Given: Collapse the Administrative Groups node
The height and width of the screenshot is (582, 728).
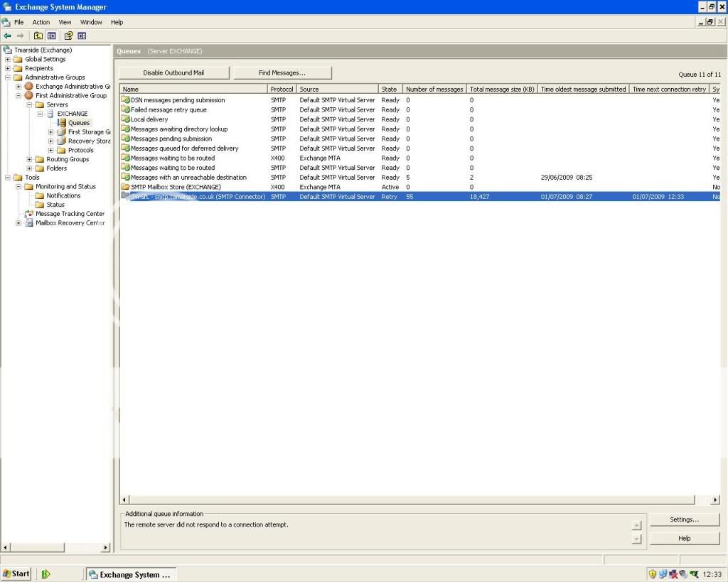Looking at the screenshot, I should (7, 77).
